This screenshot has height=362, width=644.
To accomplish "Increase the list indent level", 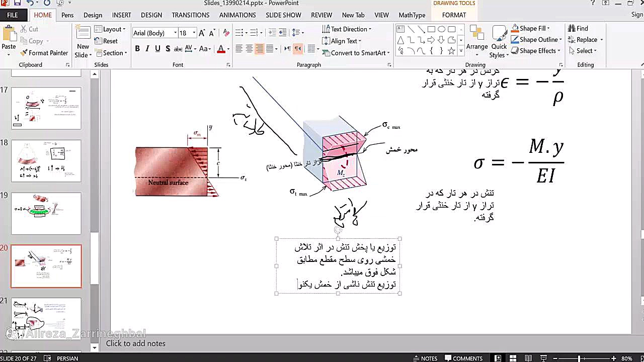I will pyautogui.click(x=283, y=33).
